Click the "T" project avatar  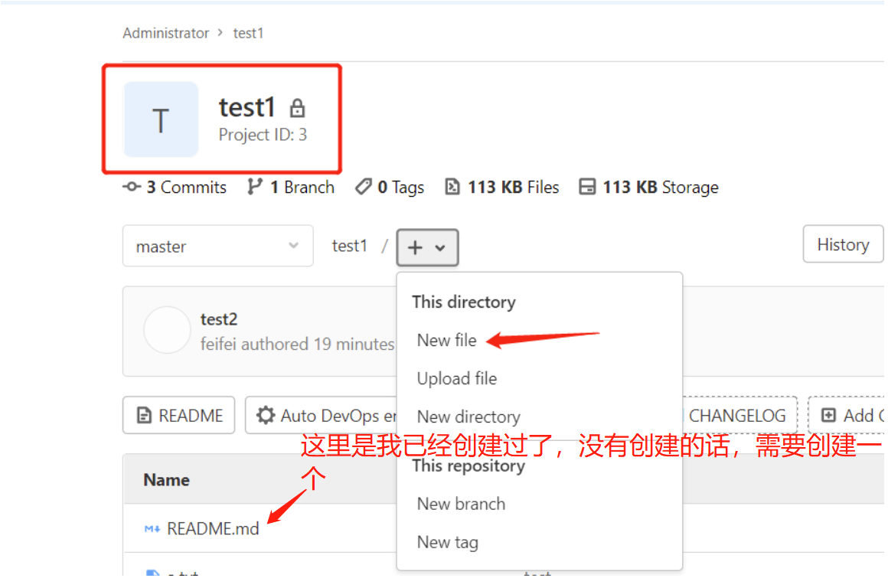161,119
